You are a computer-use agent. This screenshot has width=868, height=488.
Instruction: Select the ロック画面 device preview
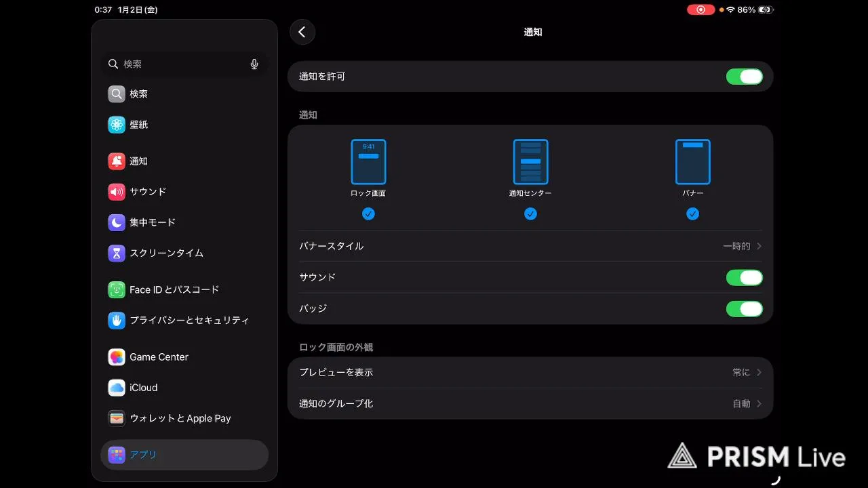pos(368,161)
